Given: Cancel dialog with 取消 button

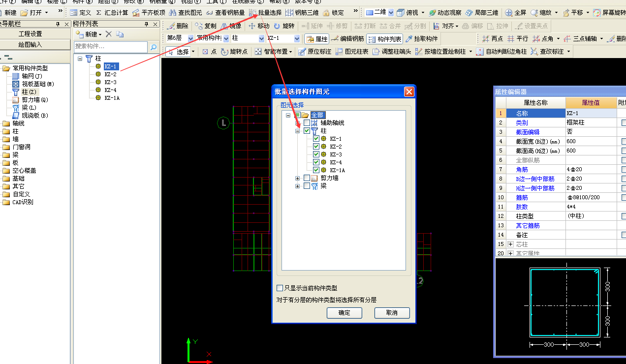Looking at the screenshot, I should click(392, 313).
